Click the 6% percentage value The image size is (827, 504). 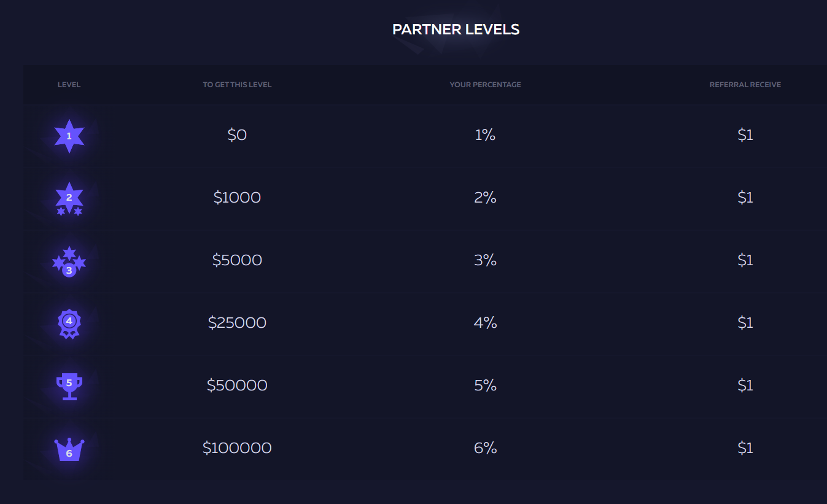[x=485, y=448]
